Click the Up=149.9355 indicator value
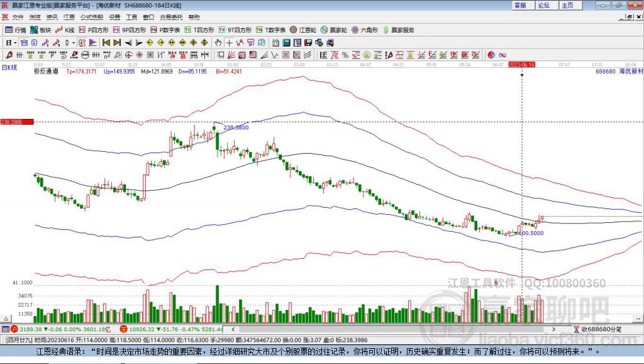The width and height of the screenshot is (644, 364). [119, 71]
